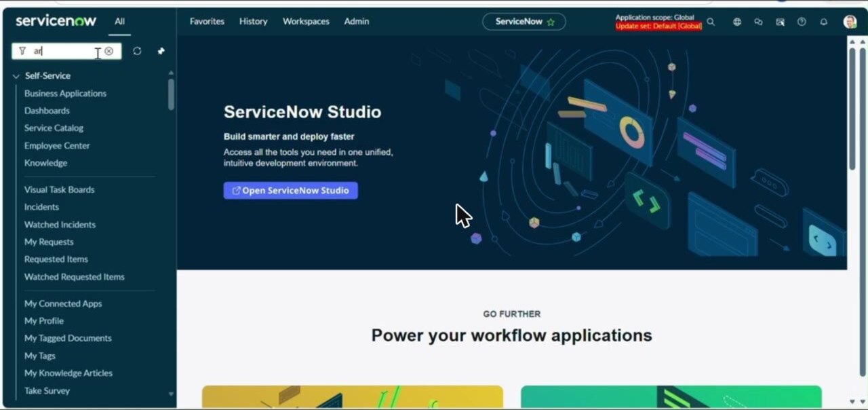868x410 pixels.
Task: Open the History menu
Action: tap(253, 22)
